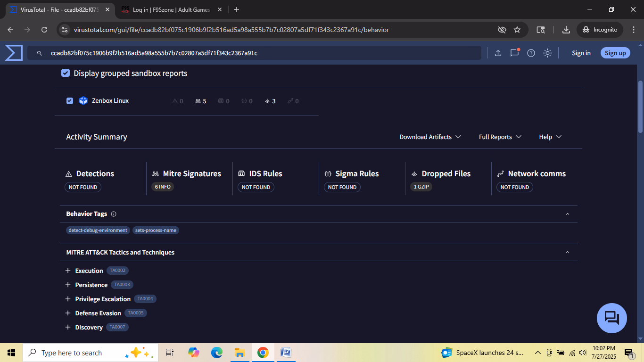Click the Sign in link
644x362 pixels.
581,53
